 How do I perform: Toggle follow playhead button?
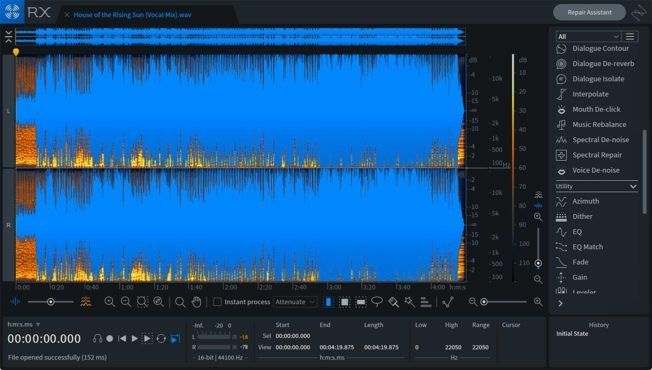(175, 338)
